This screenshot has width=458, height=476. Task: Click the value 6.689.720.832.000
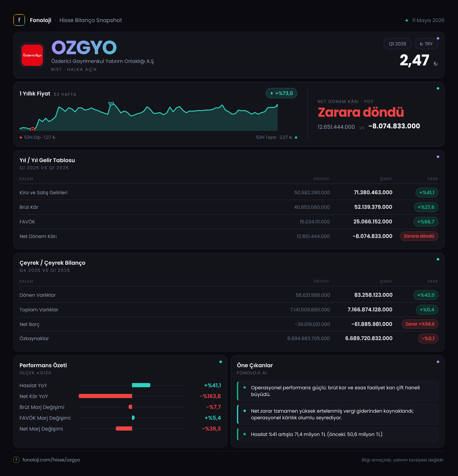point(369,338)
